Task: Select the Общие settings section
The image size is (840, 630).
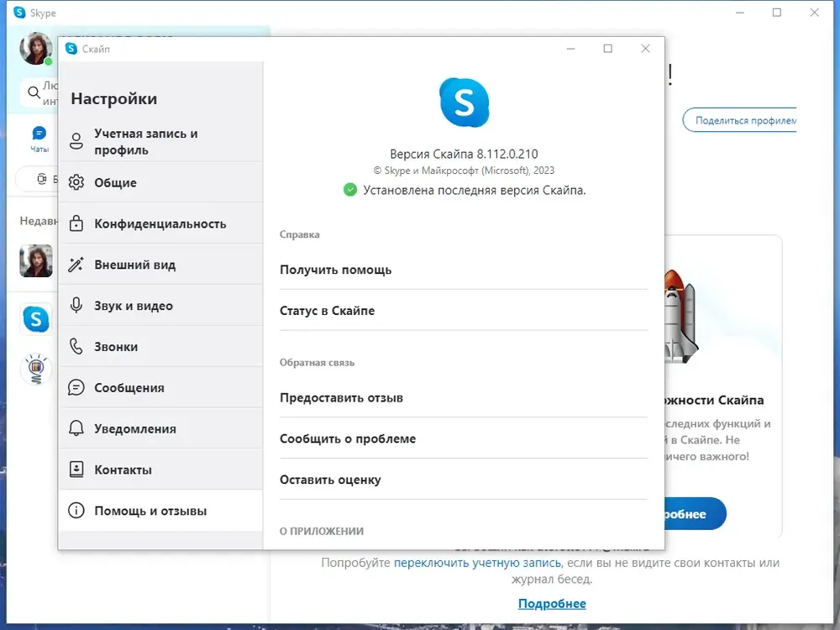Action: tap(160, 182)
